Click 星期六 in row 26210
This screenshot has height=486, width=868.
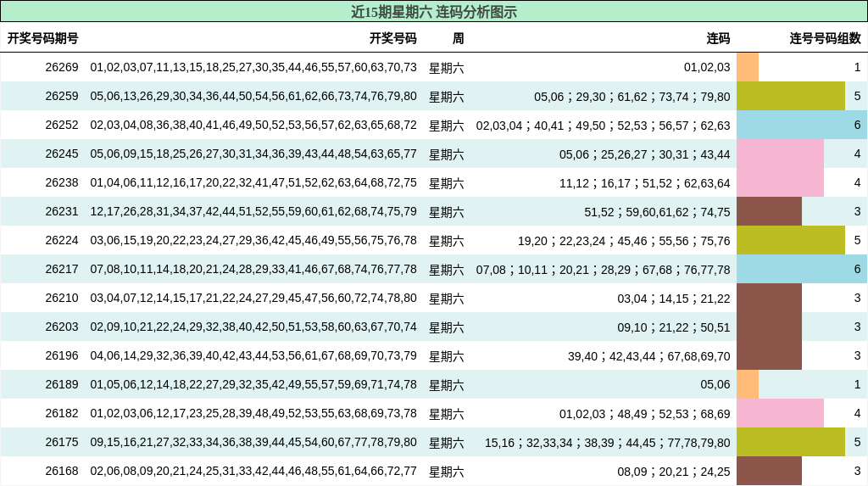pos(446,299)
